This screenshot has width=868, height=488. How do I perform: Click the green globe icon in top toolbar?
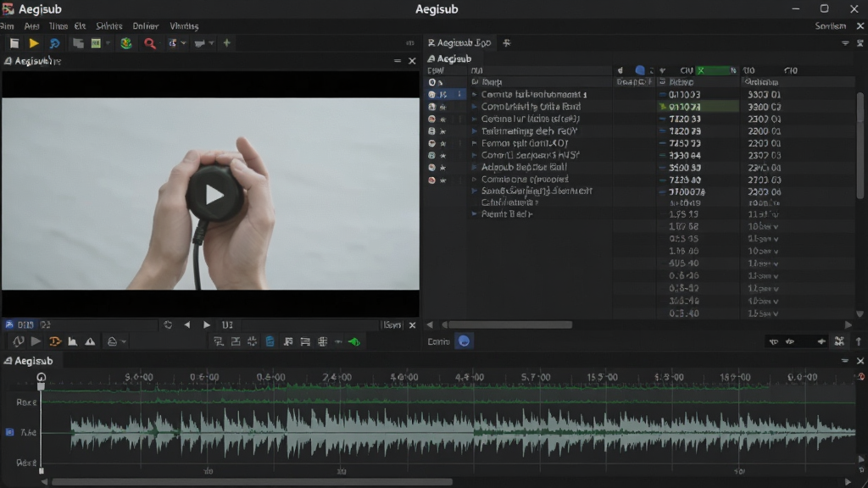pos(126,43)
